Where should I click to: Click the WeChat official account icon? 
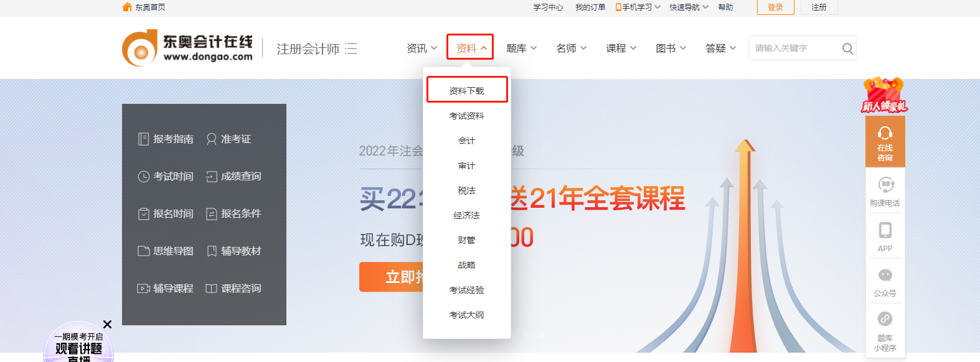(x=885, y=276)
